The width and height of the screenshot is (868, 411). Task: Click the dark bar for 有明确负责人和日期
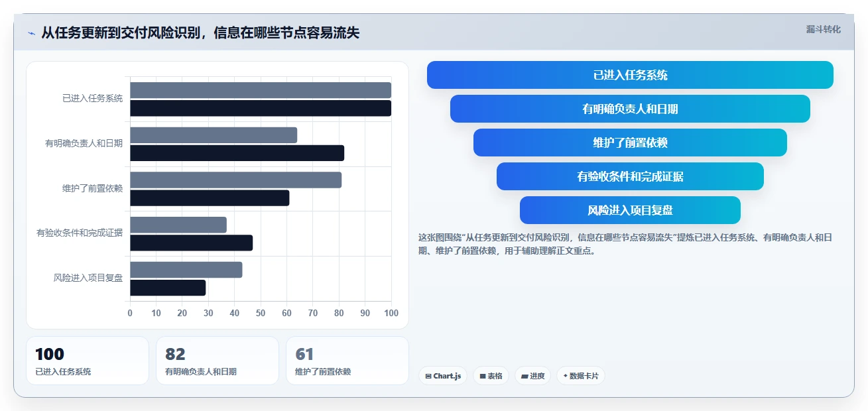[x=237, y=153]
